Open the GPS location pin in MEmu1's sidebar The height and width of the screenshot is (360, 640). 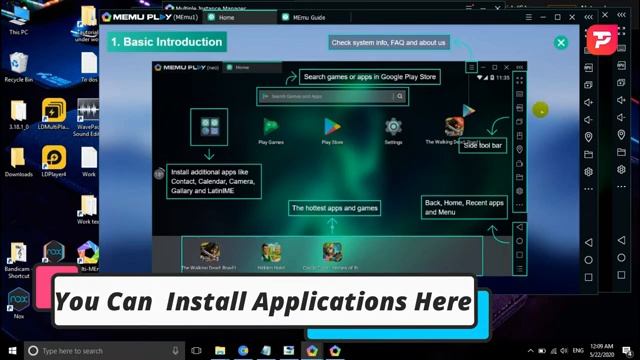point(588,137)
